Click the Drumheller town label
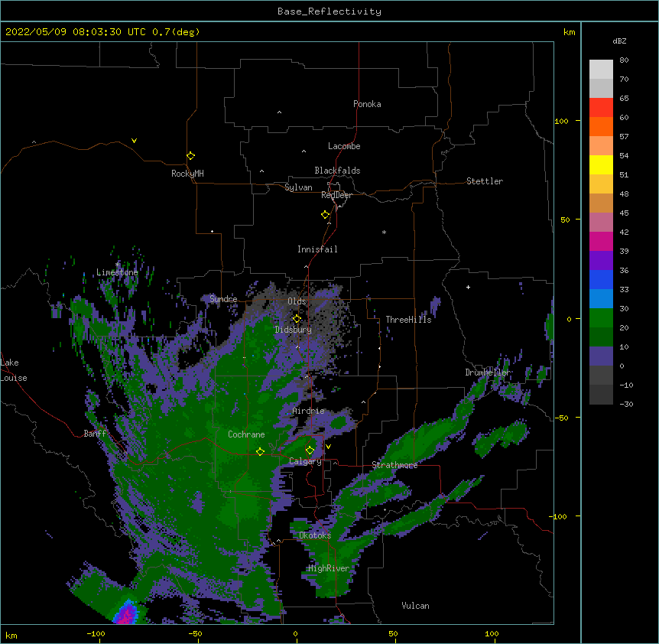 (488, 372)
